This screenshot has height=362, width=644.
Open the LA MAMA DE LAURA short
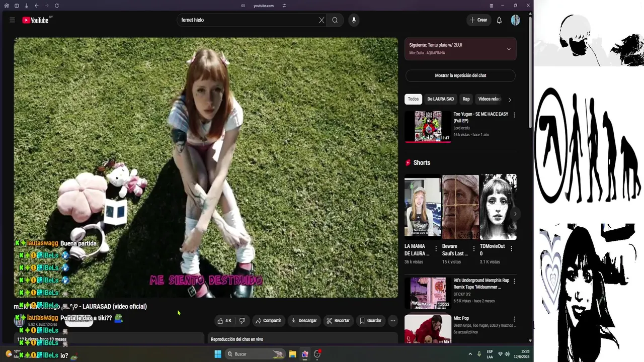(x=422, y=207)
